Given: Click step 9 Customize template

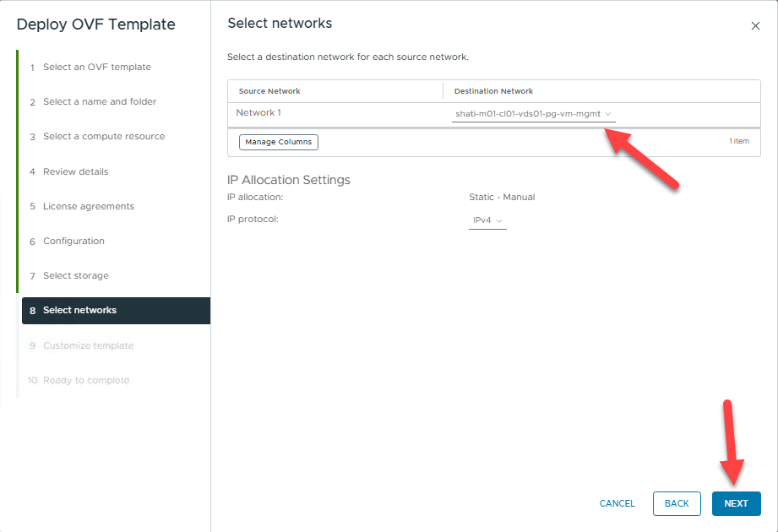Looking at the screenshot, I should (88, 346).
